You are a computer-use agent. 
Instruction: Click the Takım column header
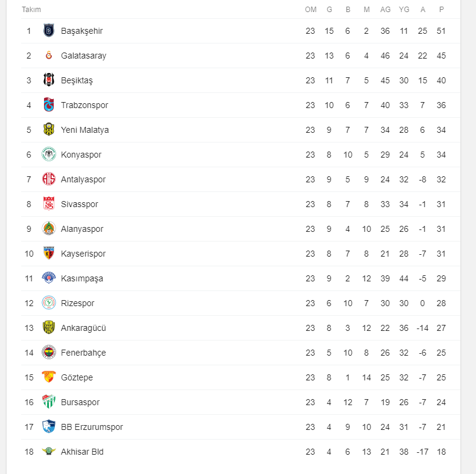click(31, 10)
